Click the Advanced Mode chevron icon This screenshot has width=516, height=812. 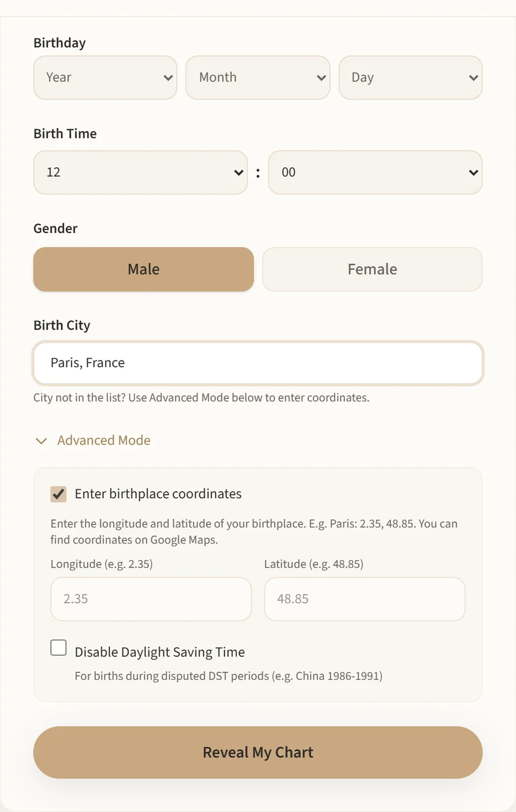point(41,441)
